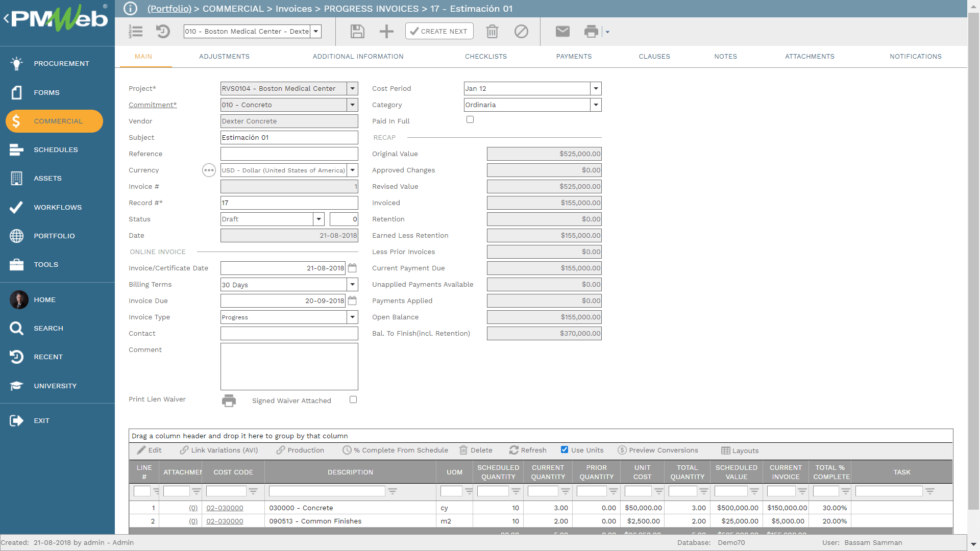Switch to the Payments tab

574,57
